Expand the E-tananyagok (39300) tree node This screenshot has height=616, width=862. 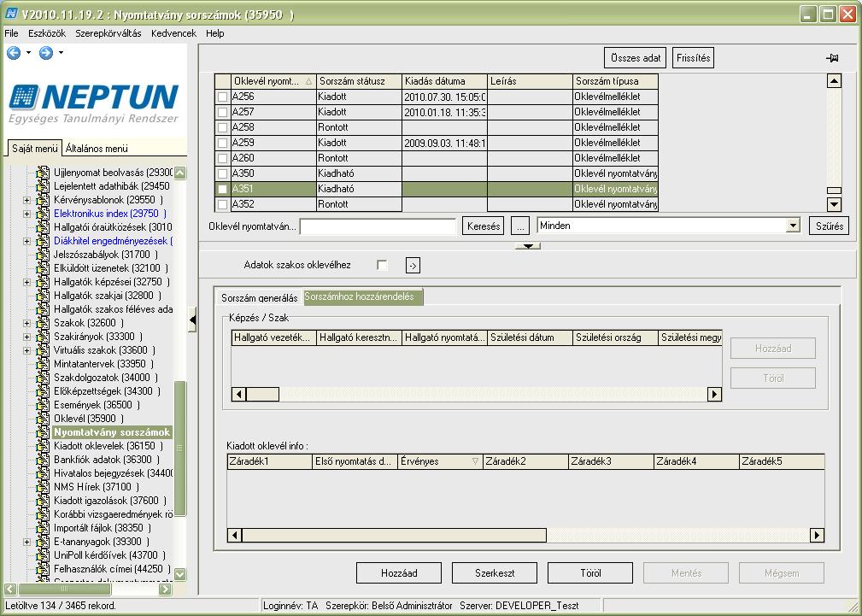pos(27,543)
